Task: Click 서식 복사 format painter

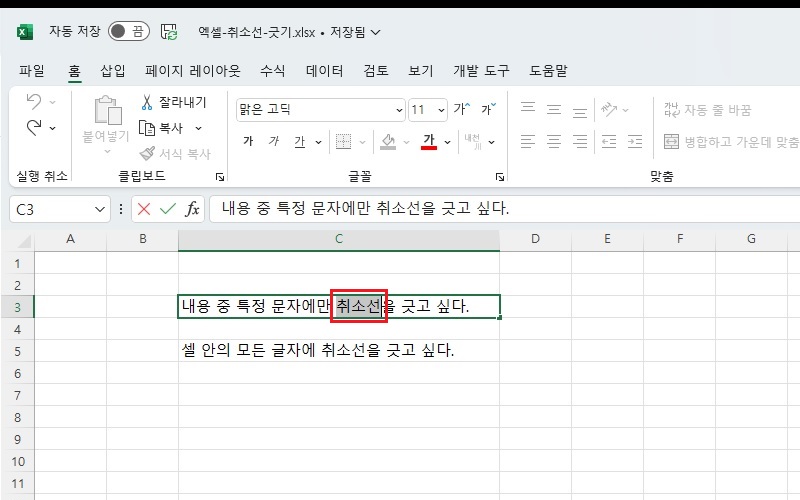Action: 175,154
